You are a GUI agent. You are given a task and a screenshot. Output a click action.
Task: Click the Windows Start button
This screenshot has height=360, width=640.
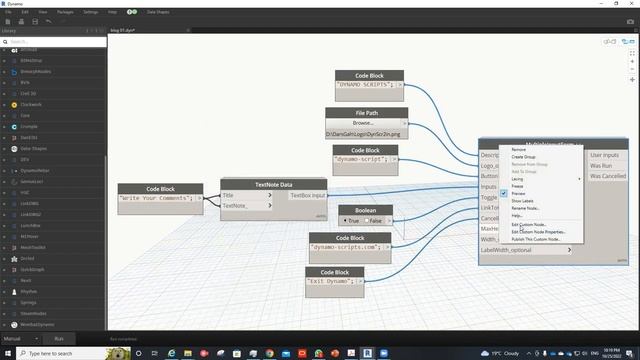coord(8,353)
